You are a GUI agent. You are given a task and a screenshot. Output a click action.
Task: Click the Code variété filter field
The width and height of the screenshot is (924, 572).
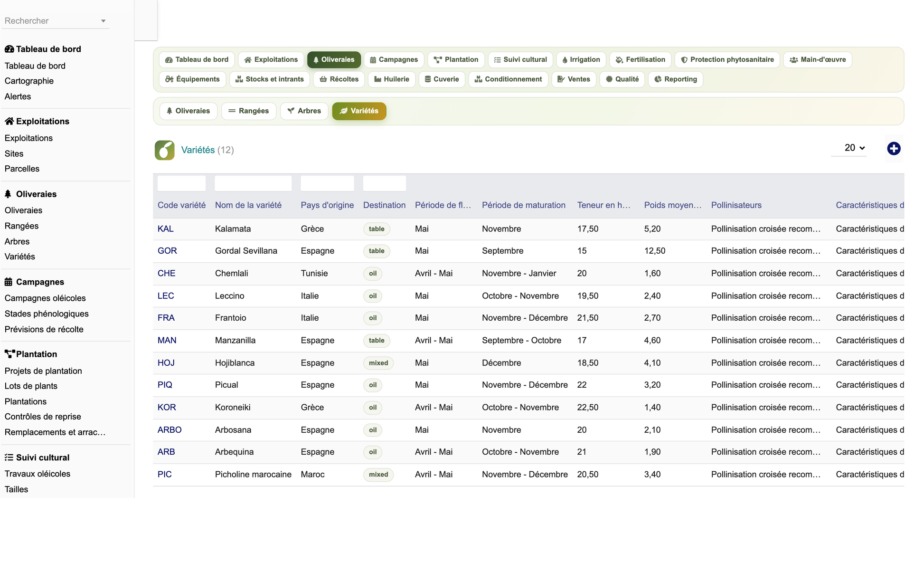[x=181, y=183]
